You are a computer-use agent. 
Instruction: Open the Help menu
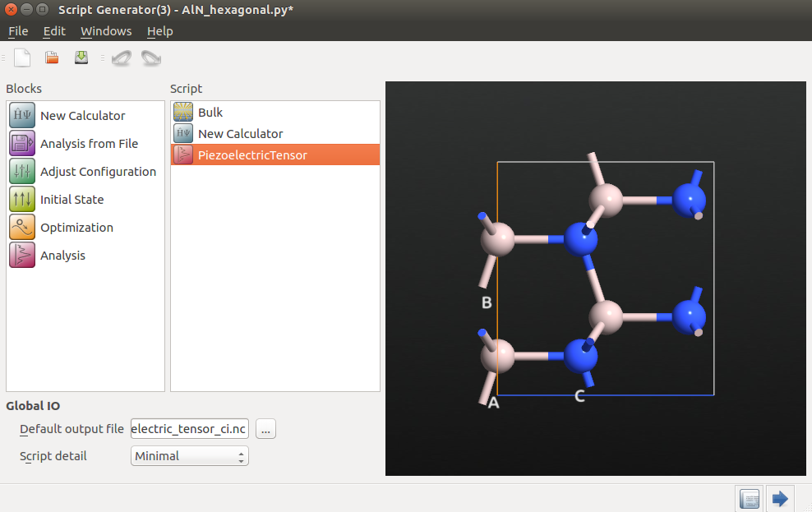(x=160, y=31)
